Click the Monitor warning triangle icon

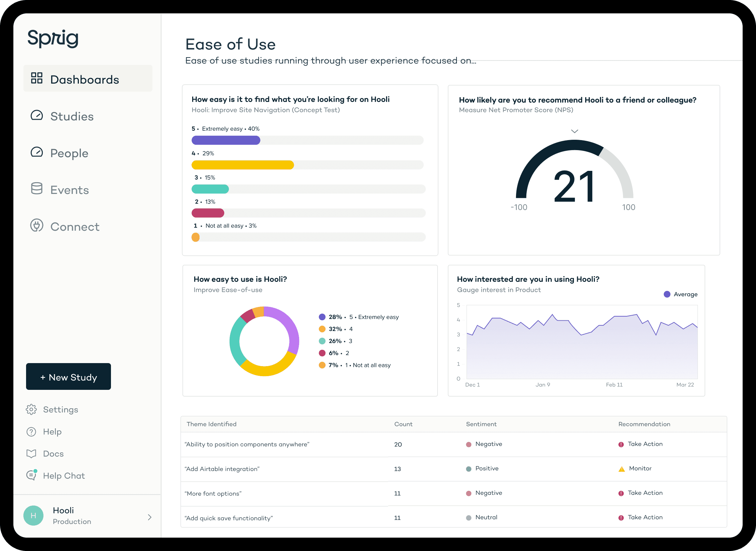click(622, 469)
